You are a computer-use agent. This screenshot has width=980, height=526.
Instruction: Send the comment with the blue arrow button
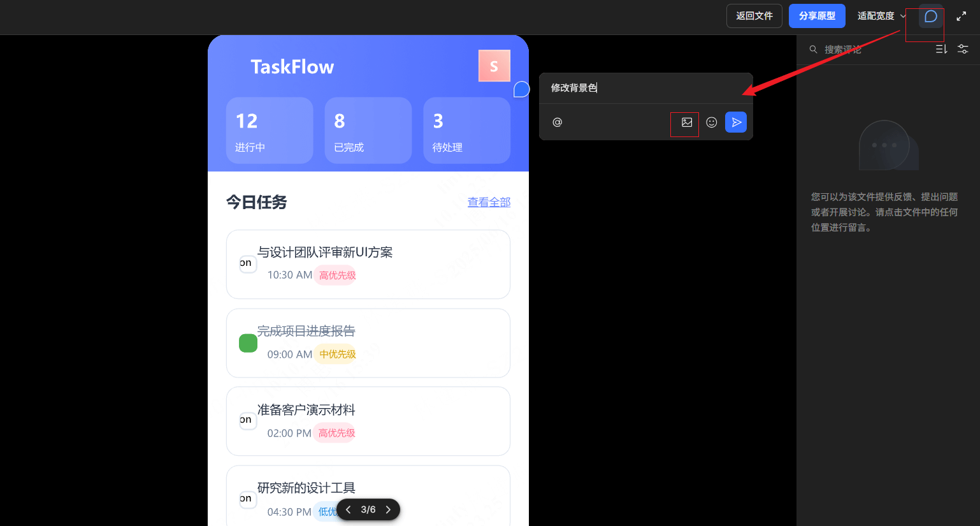(736, 122)
